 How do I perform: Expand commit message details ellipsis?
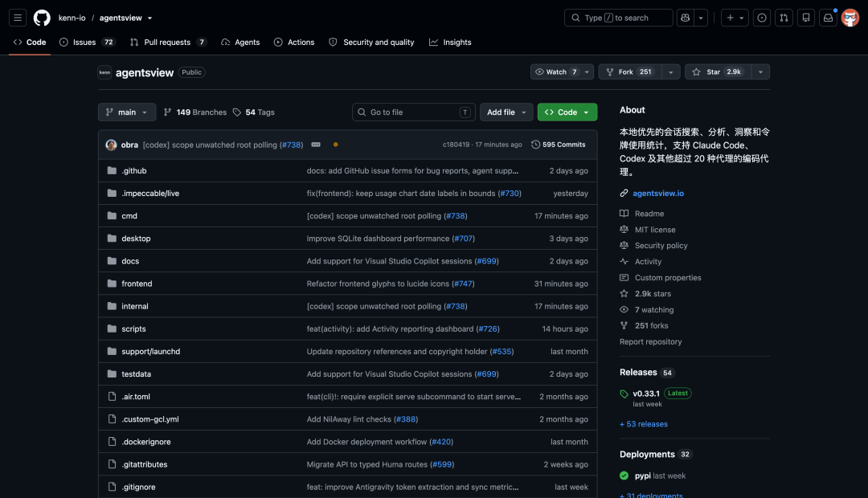[x=316, y=145]
